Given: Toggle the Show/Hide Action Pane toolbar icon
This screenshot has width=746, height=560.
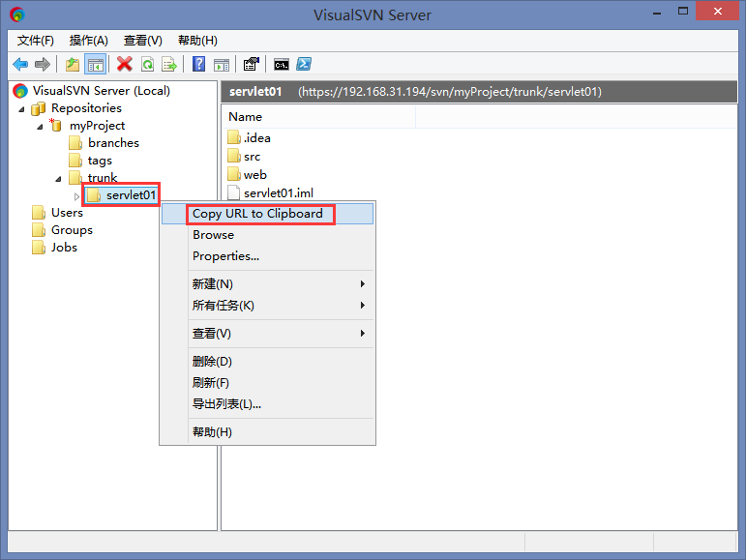Looking at the screenshot, I should [x=222, y=65].
